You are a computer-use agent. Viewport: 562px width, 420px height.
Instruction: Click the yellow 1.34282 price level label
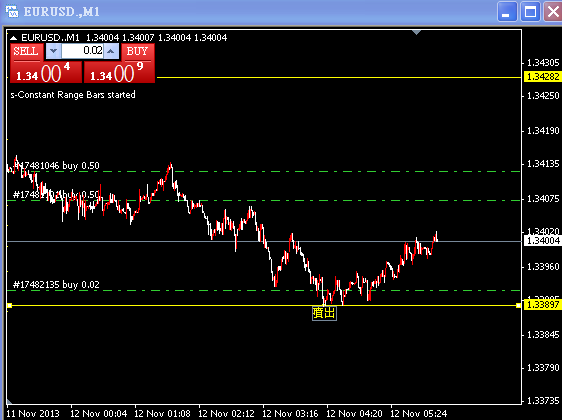[x=543, y=77]
